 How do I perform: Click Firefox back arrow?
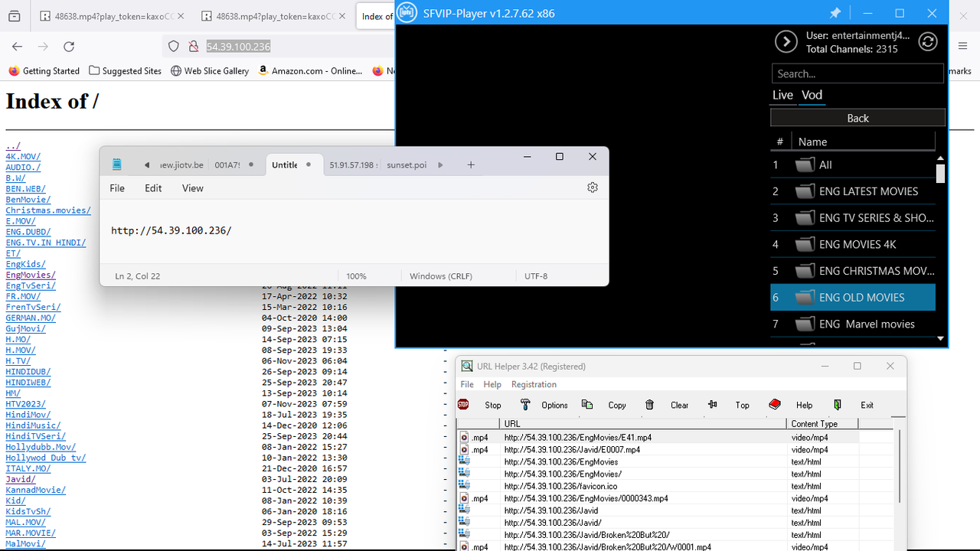click(18, 47)
